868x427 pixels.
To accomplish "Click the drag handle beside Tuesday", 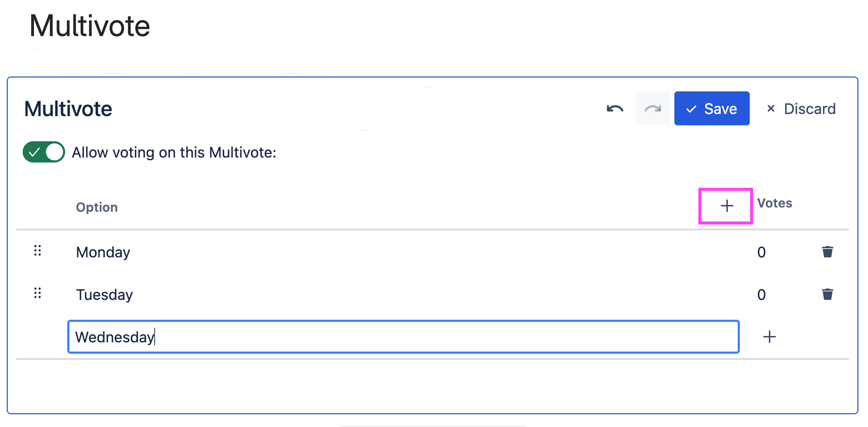I will 38,293.
